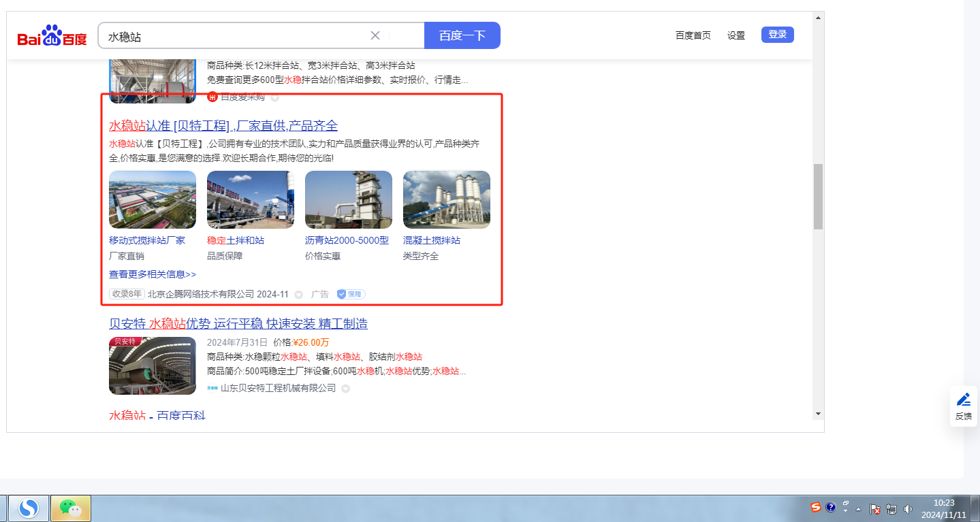The image size is (980, 522).
Task: Expand dropdown next to 北京企腾网络技术有限公司 2024-11
Action: point(298,295)
